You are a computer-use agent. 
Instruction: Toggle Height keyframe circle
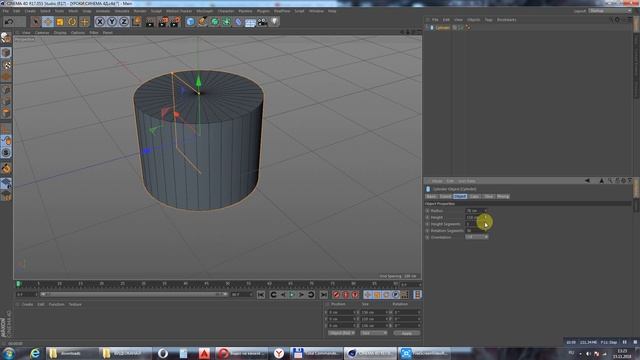tap(427, 217)
